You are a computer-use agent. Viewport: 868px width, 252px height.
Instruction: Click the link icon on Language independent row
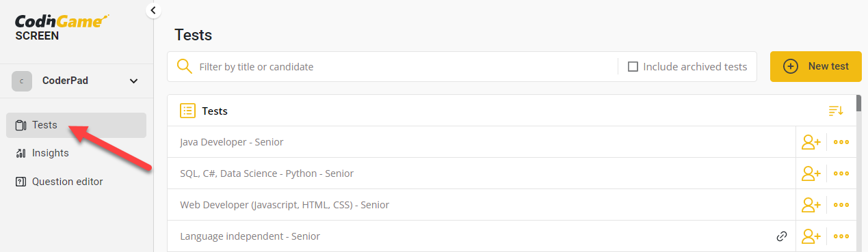tap(782, 236)
